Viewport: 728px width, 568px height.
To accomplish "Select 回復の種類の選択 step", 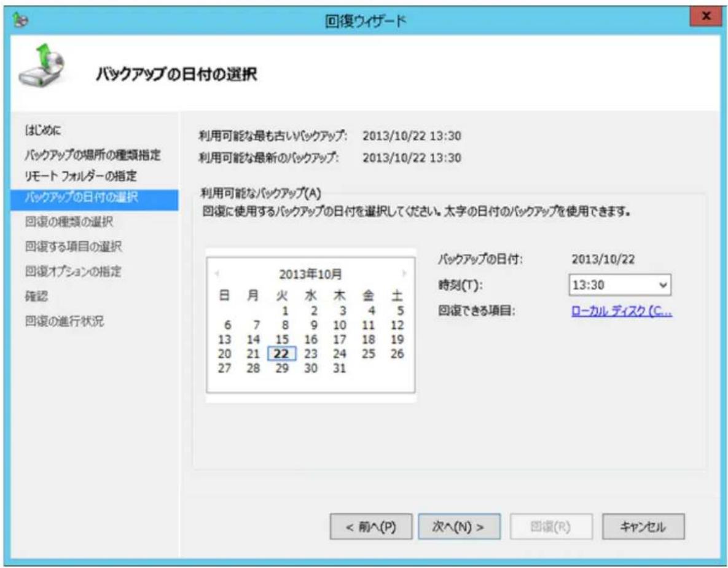I will (69, 222).
